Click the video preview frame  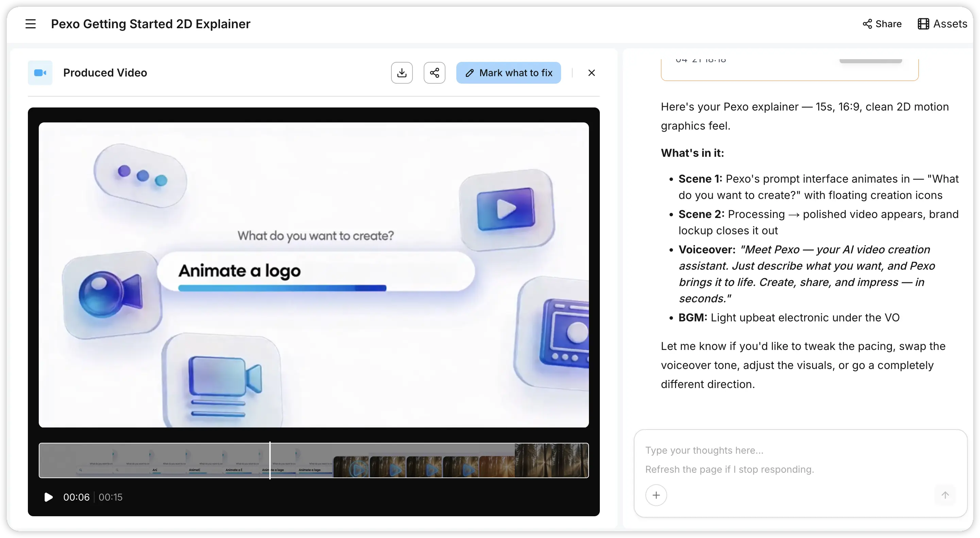pos(314,275)
